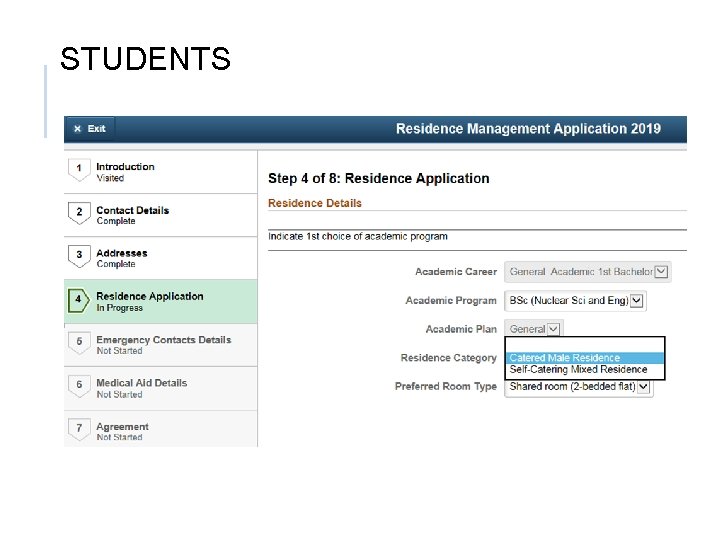Click the step 1 number badge
This screenshot has height=540, width=720.
pos(79,169)
